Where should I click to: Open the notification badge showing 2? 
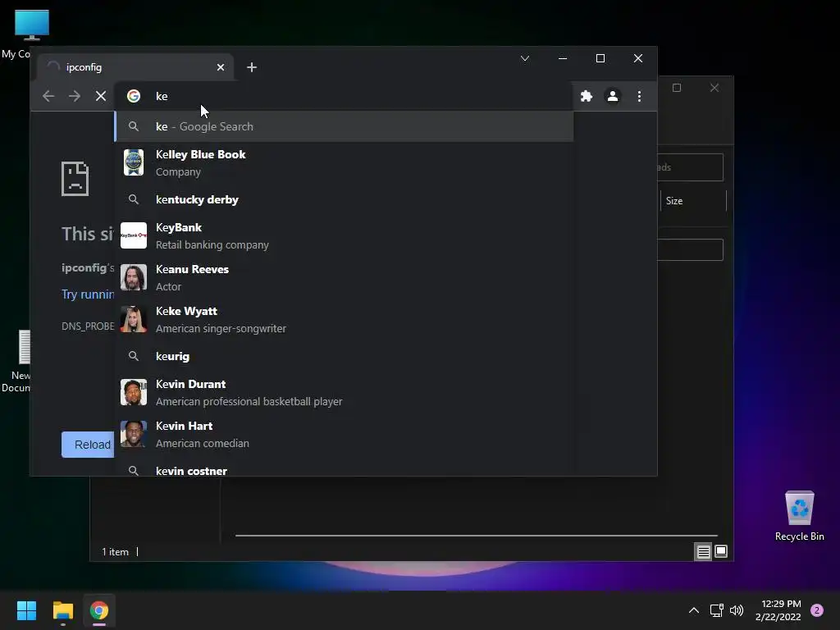[817, 610]
